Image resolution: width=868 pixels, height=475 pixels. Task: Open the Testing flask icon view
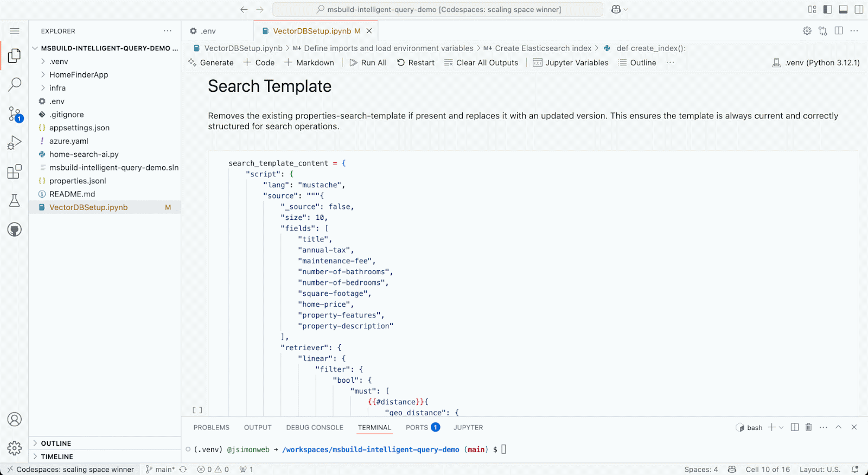tap(15, 200)
